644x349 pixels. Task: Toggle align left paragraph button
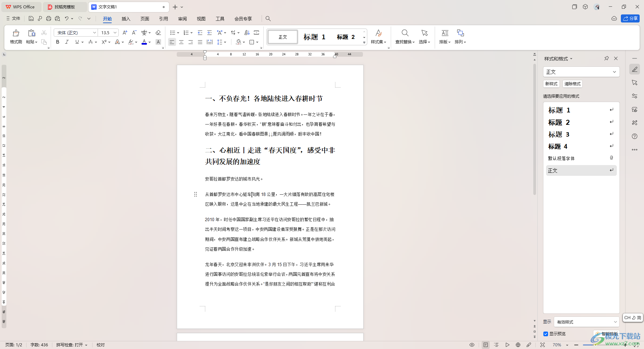(x=172, y=42)
